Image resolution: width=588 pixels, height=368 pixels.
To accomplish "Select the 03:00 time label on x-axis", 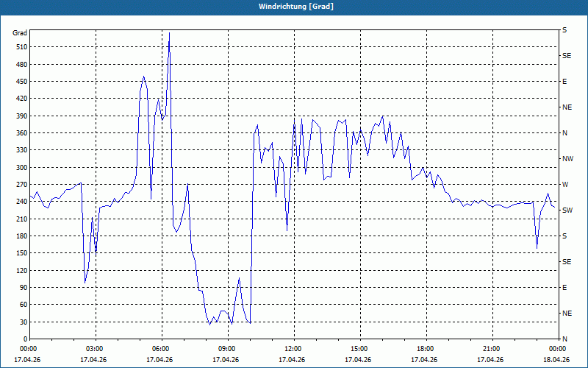I will coord(94,349).
